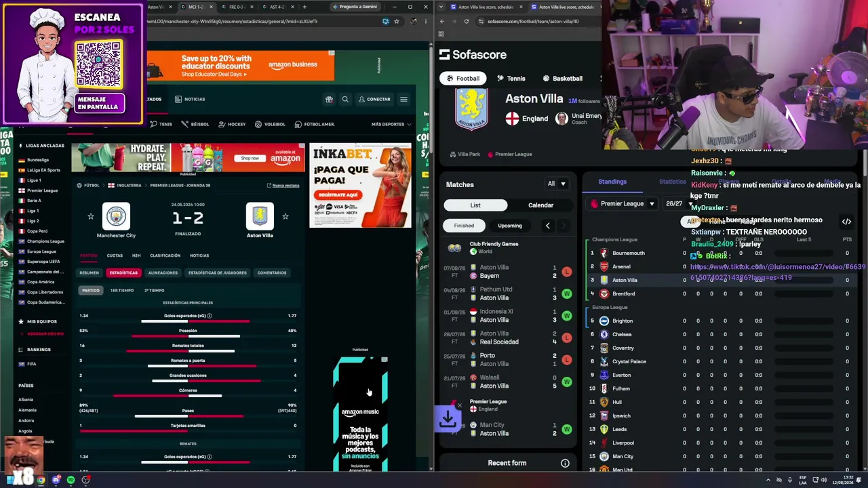
Task: Show Finished matches
Action: coord(464,226)
